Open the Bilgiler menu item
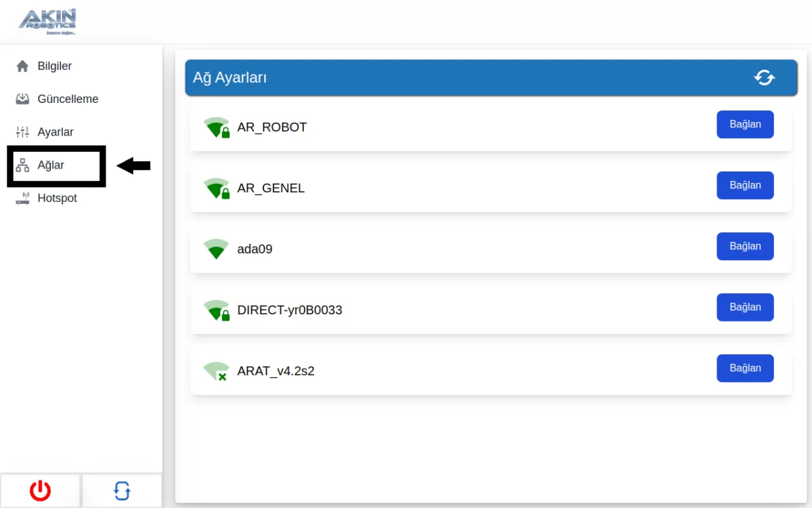This screenshot has height=508, width=812. point(54,66)
